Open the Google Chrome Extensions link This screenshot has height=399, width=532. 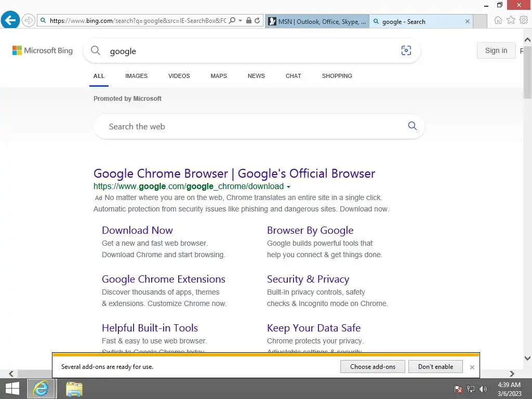(164, 279)
